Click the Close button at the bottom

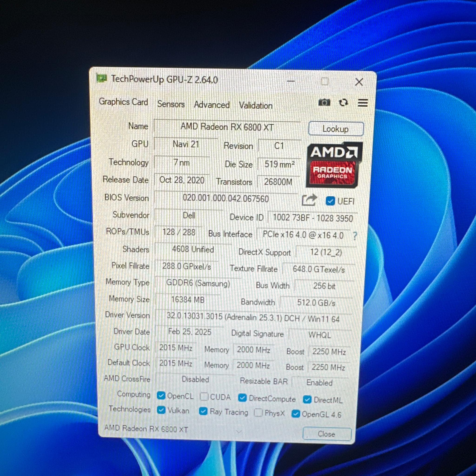coord(327,434)
